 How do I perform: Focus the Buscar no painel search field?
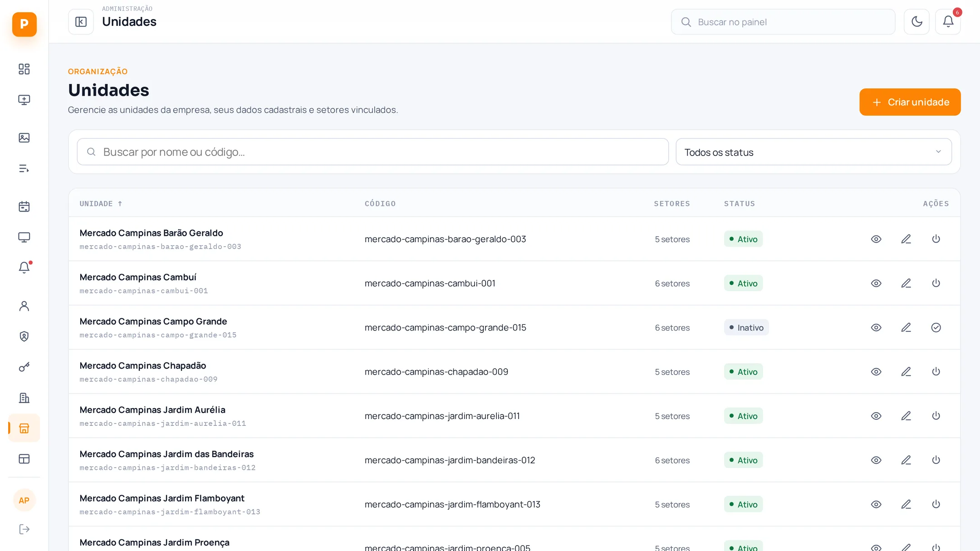pos(783,22)
